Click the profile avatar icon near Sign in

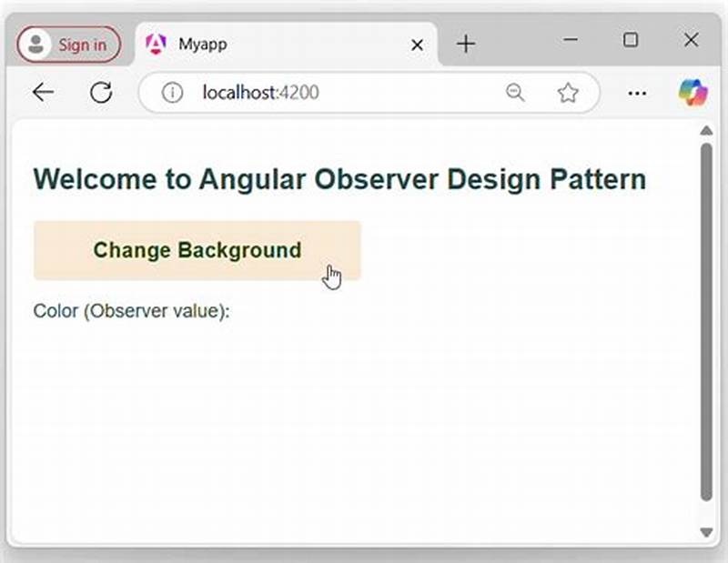coord(36,42)
